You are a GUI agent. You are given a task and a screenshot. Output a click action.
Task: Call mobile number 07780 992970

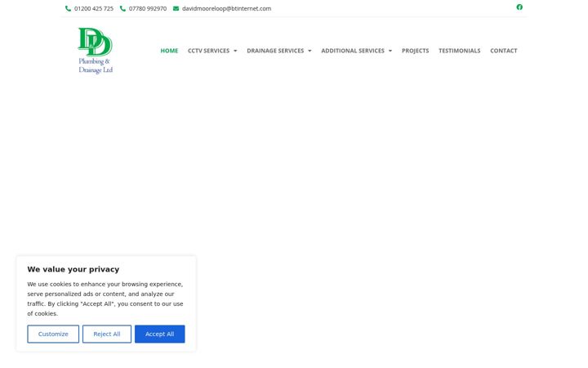[x=148, y=9]
